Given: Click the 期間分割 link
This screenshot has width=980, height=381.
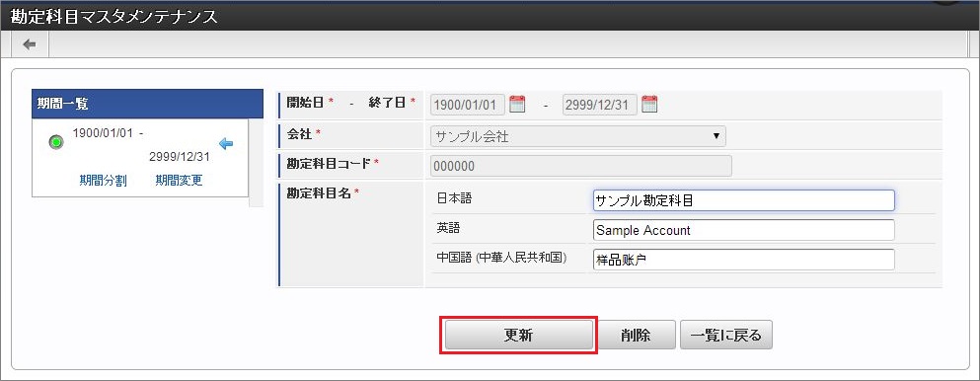Looking at the screenshot, I should [x=103, y=181].
